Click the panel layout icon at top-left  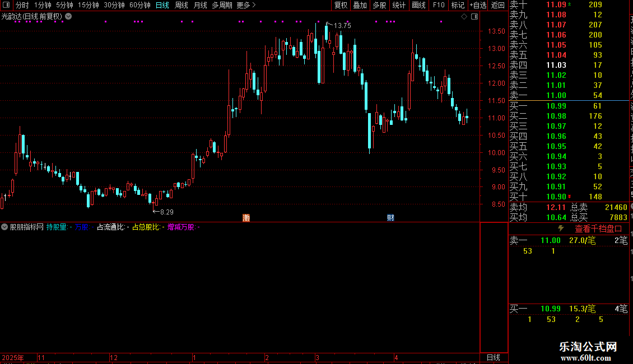tap(6, 5)
